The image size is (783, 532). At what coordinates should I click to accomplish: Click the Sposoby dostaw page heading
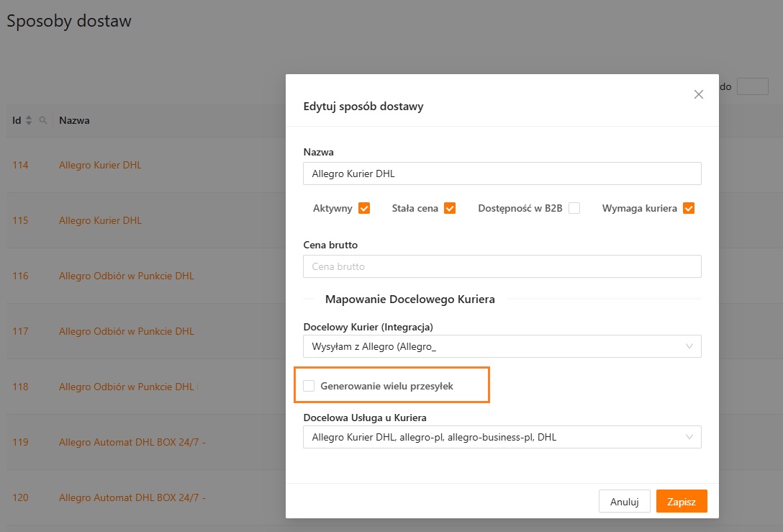69,21
